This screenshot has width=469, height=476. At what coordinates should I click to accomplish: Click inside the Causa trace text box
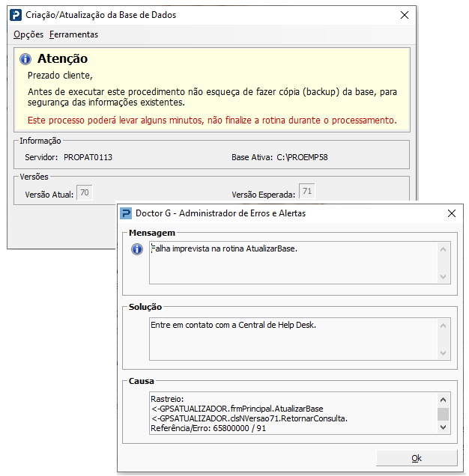[x=293, y=413]
